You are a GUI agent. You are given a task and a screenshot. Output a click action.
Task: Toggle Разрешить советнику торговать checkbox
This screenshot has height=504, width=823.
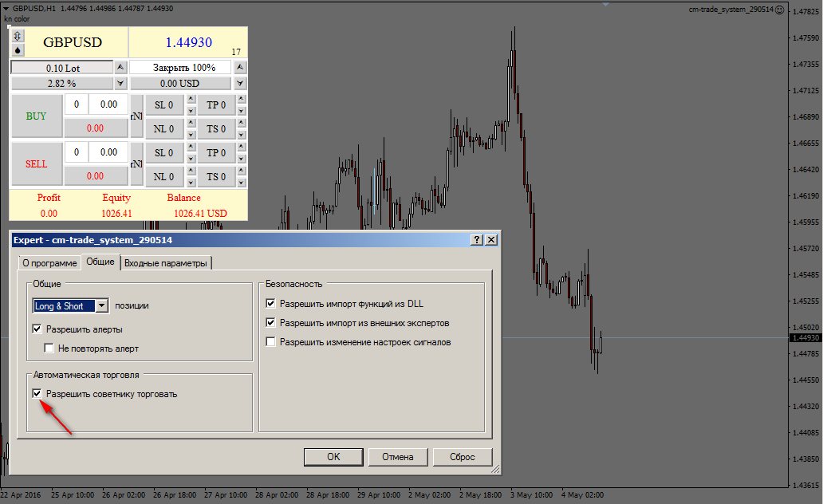tap(37, 394)
